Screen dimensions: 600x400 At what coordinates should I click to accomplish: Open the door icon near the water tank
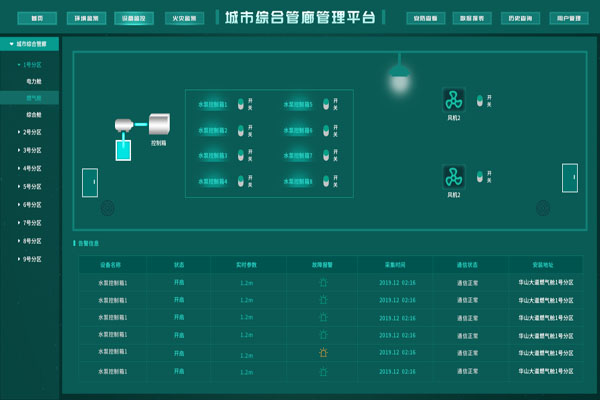coord(89,182)
